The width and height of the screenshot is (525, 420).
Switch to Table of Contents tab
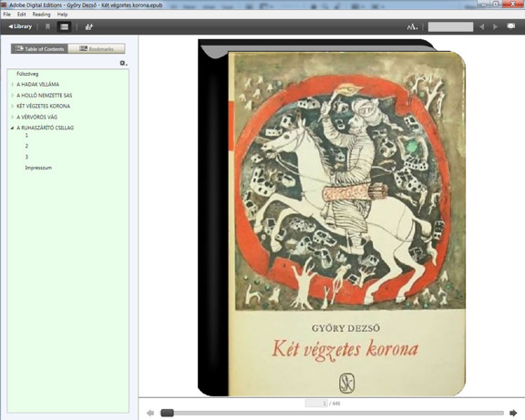point(39,48)
